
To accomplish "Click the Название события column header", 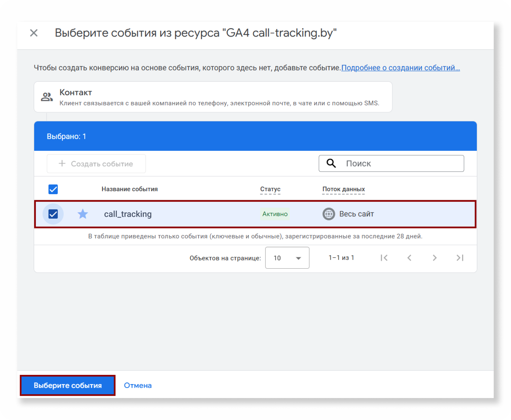I will point(129,189).
